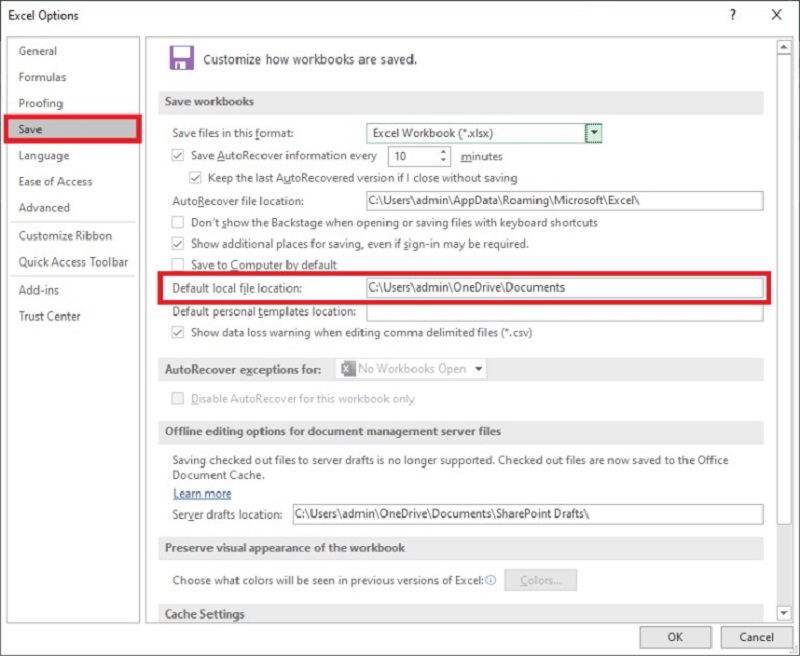The height and width of the screenshot is (656, 800).
Task: Uncheck Show data loss warning for CSV files
Action: click(x=177, y=332)
